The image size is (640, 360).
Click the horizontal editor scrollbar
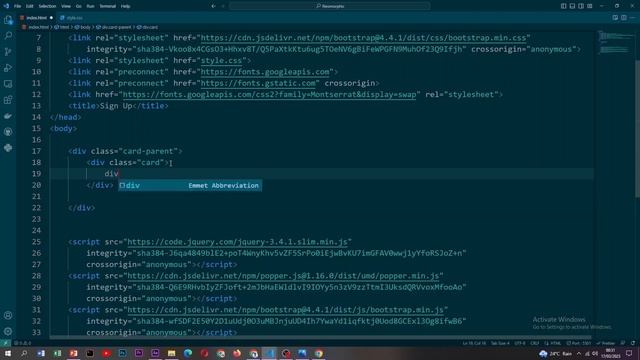[320, 338]
